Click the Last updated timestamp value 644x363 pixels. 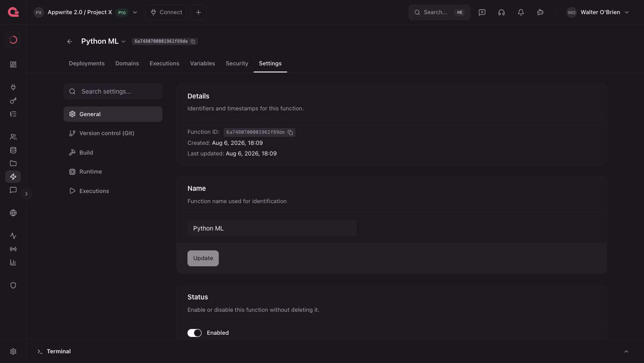coord(251,154)
